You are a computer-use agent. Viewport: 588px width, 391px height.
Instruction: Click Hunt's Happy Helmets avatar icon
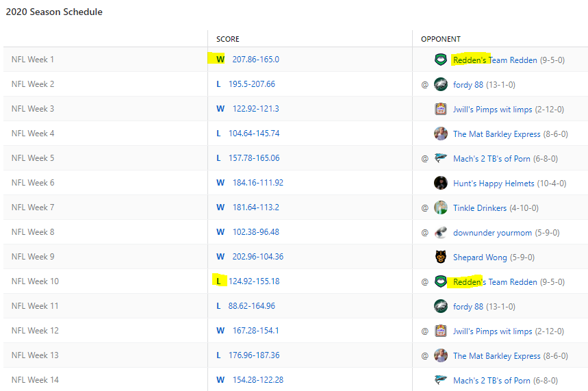[441, 183]
